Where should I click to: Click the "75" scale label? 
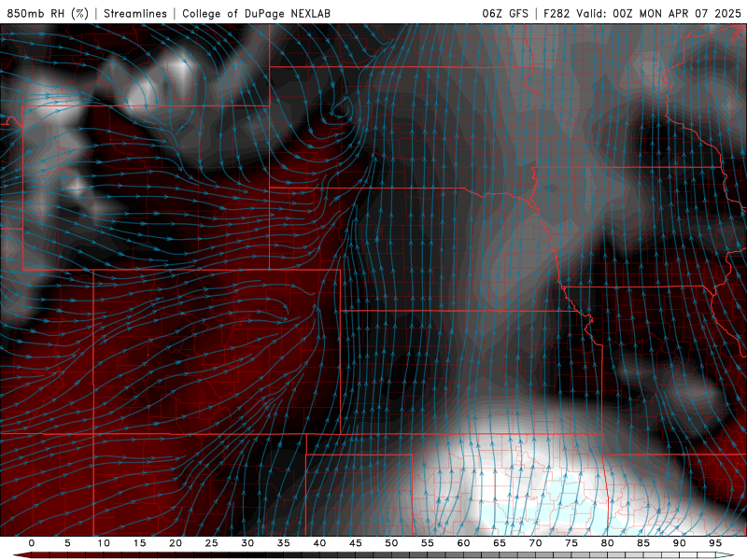571,543
